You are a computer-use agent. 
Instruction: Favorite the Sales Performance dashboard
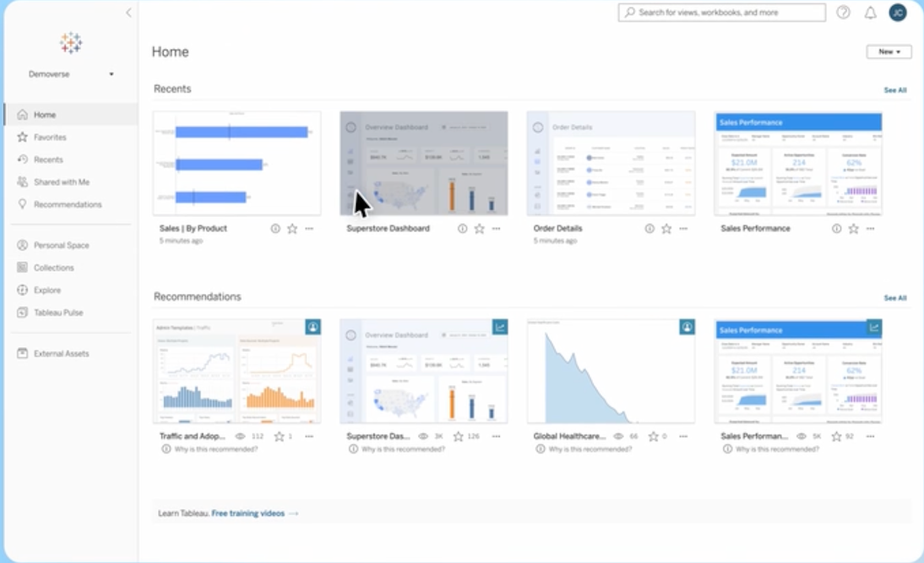pos(853,229)
